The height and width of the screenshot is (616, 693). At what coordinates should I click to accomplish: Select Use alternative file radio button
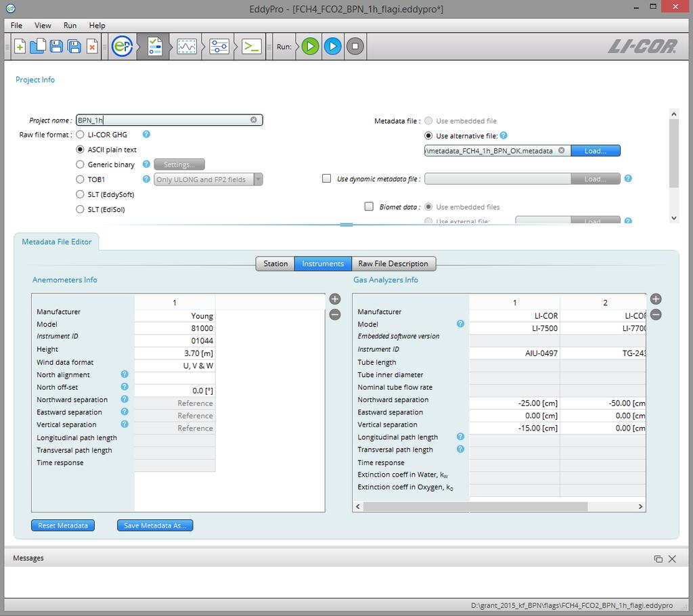[x=428, y=136]
